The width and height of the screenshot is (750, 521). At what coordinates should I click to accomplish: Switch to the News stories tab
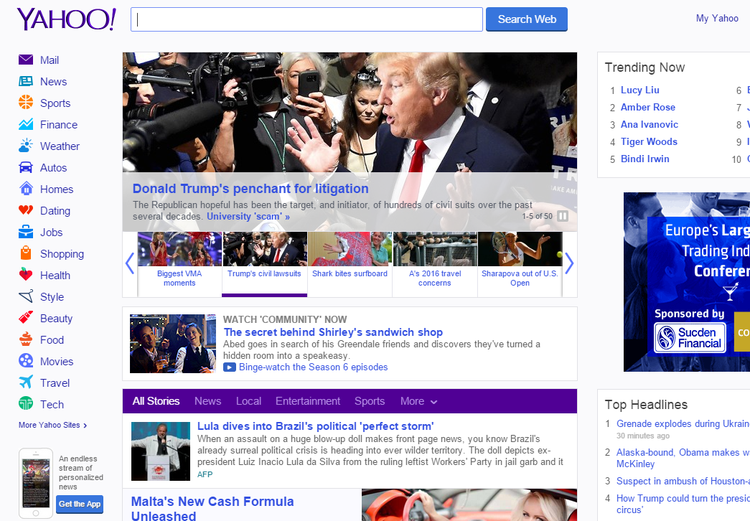(x=208, y=401)
